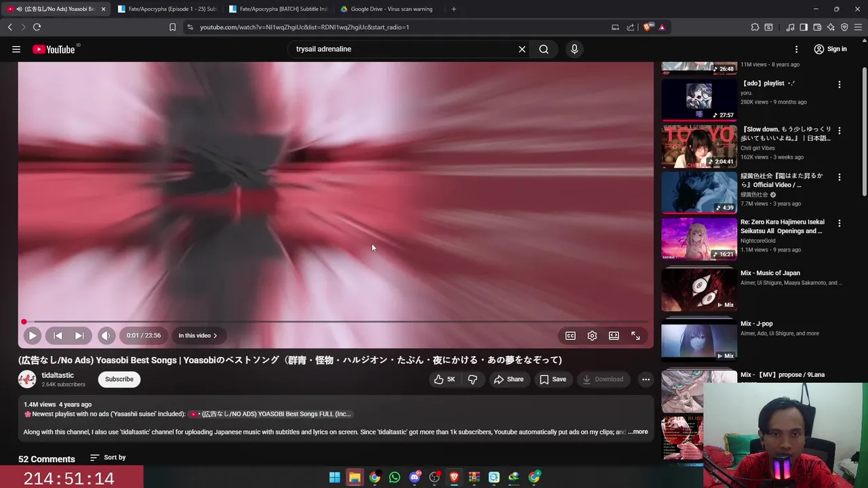Open the share-this-page icon in the address bar

pos(631,27)
